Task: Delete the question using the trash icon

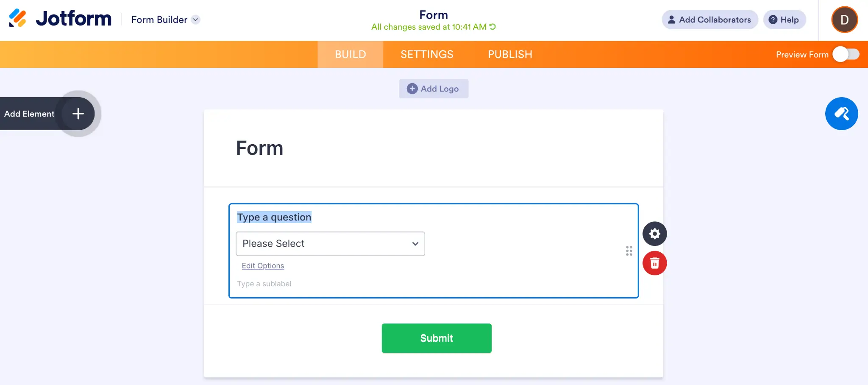Action: click(x=654, y=263)
